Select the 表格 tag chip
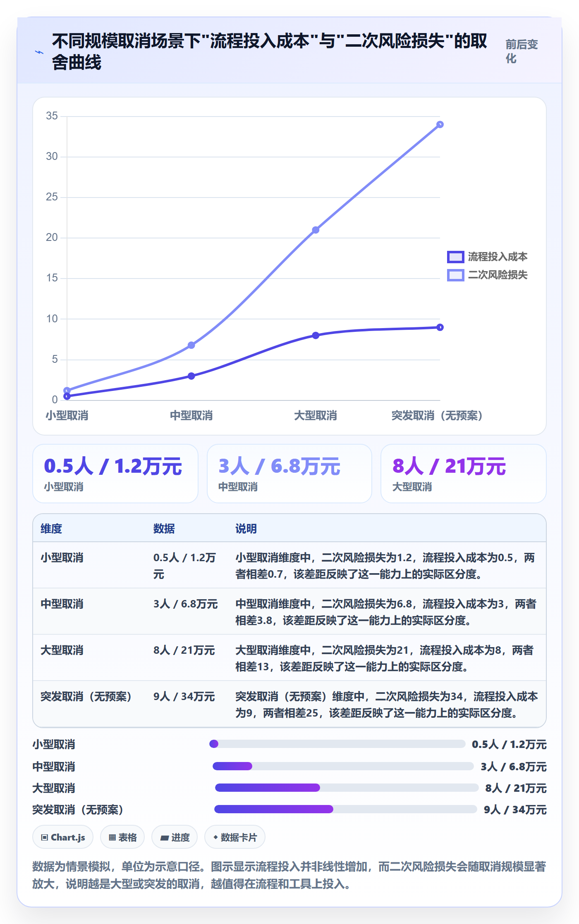The height and width of the screenshot is (924, 579). (122, 837)
